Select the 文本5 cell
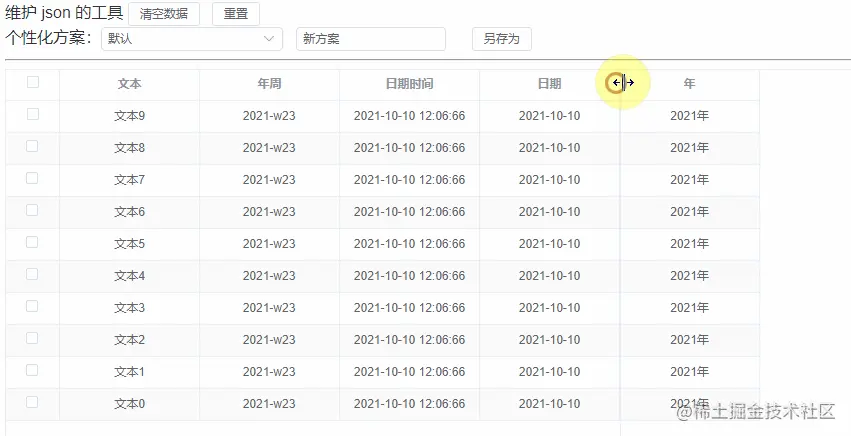The image size is (851, 436). pos(129,244)
